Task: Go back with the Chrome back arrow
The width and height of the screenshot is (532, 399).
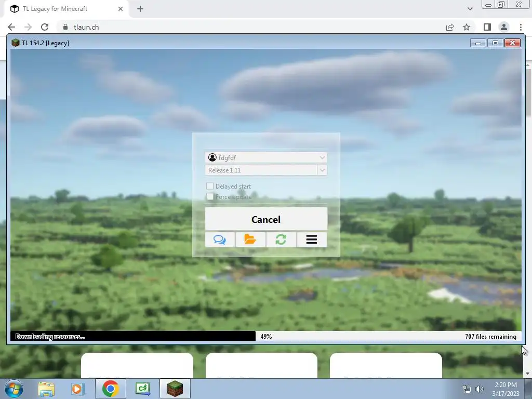Action: [11, 27]
